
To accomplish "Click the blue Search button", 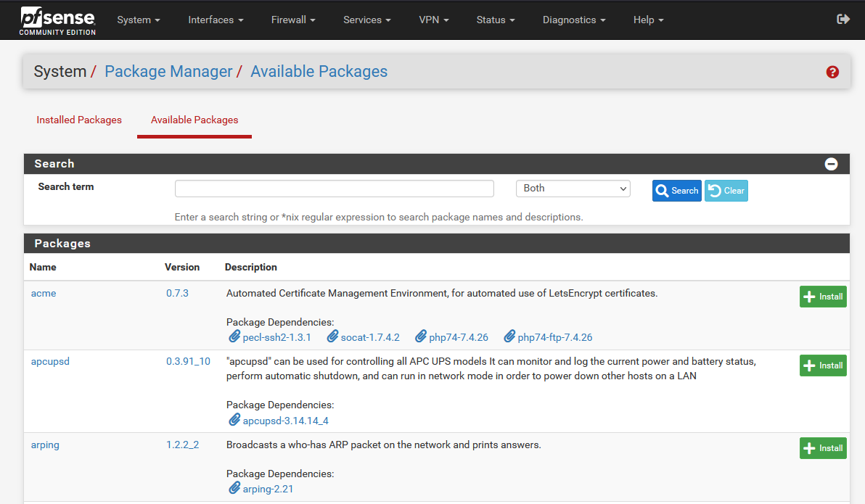I will pos(676,191).
